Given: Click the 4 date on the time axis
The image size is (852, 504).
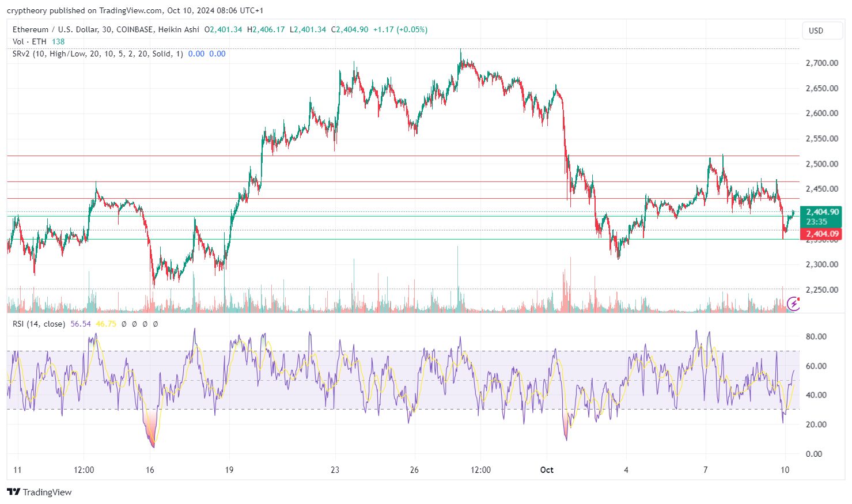Looking at the screenshot, I should coord(626,470).
